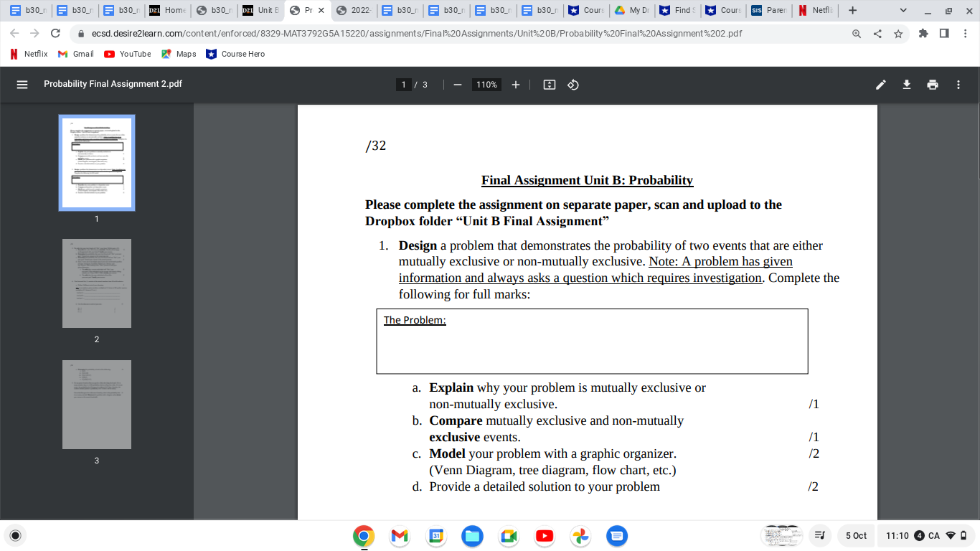Print the PDF document
The image size is (980, 551).
pyautogui.click(x=932, y=84)
